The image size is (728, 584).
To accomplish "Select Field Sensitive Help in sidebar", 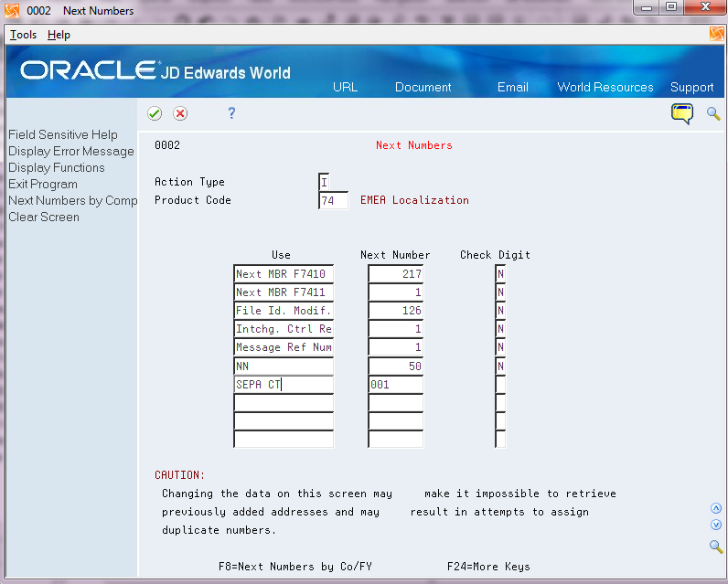I will 63,134.
